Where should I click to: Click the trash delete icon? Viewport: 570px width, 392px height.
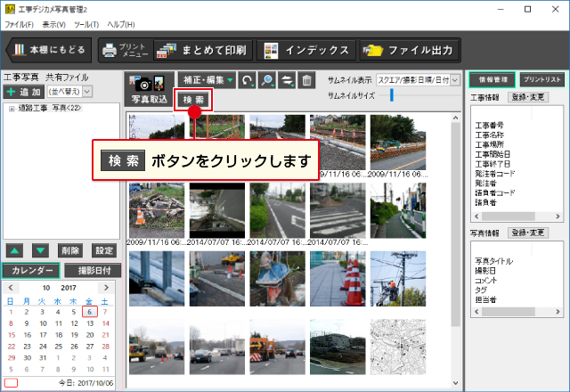[x=306, y=81]
